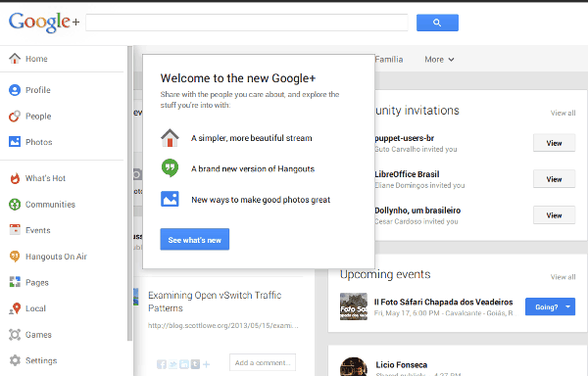View all community invitations

coord(563,114)
